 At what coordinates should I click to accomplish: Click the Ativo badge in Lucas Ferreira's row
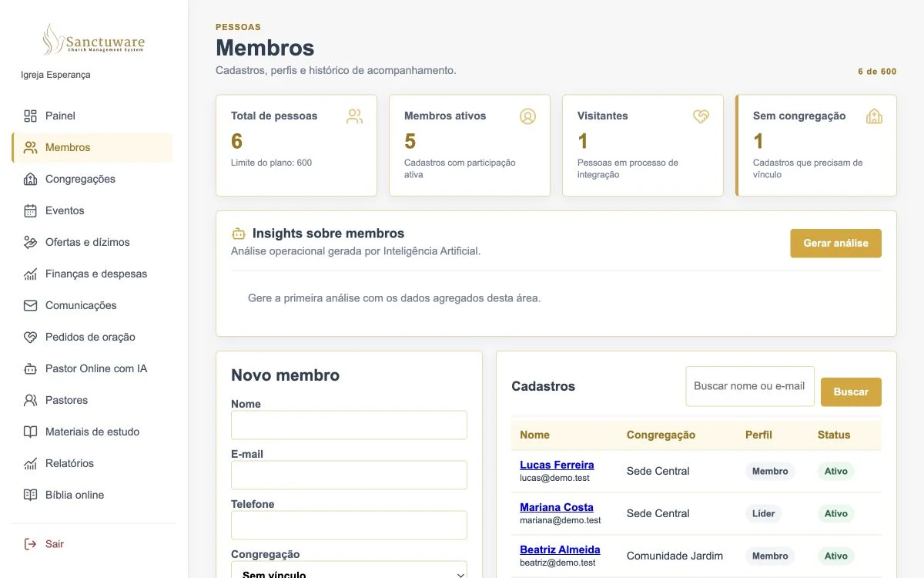pos(836,471)
